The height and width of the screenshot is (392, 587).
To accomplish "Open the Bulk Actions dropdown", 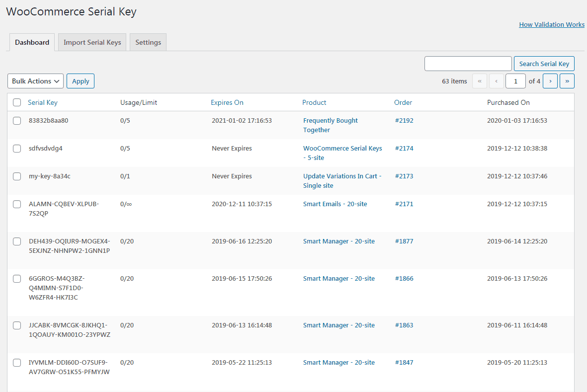I will 36,81.
